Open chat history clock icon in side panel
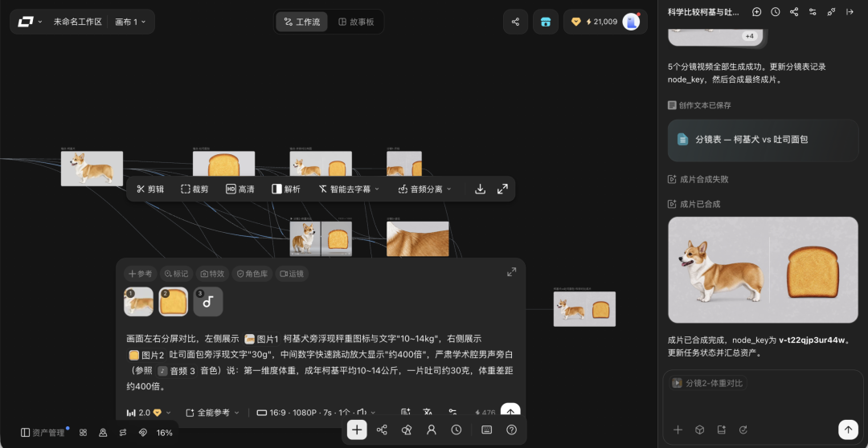 tap(776, 11)
